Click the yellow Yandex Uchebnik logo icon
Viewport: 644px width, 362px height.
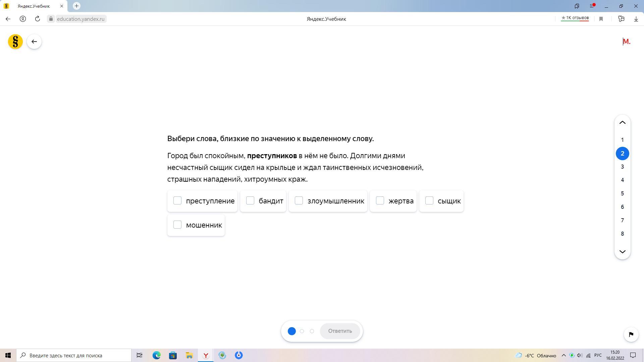coord(15,42)
